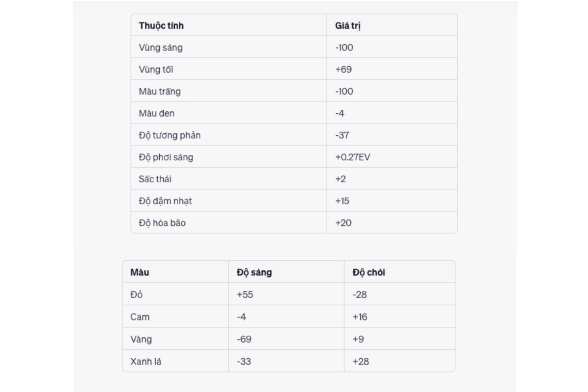The image size is (588, 392).
Task: Select the "Màu trắng" attribute cell
Action: (160, 92)
